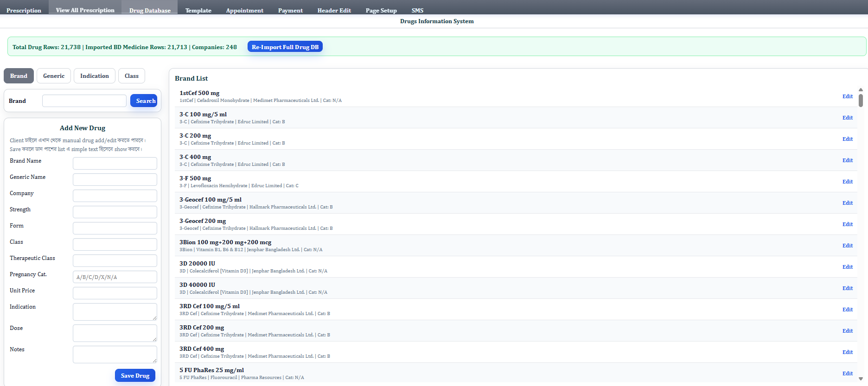The height and width of the screenshot is (386, 868).
Task: Focus the Pregnancy Cat. input field
Action: coord(115,277)
